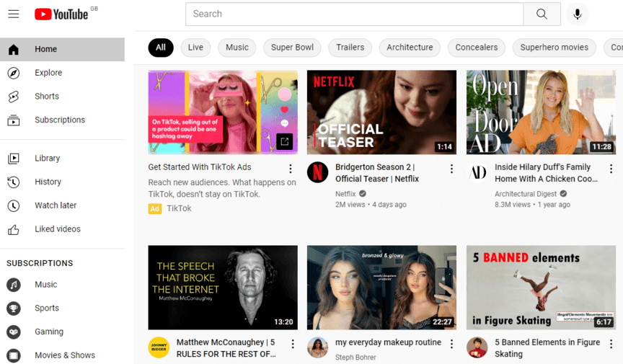Click the Subscriptions icon
Image resolution: width=623 pixels, height=364 pixels.
pyautogui.click(x=14, y=120)
